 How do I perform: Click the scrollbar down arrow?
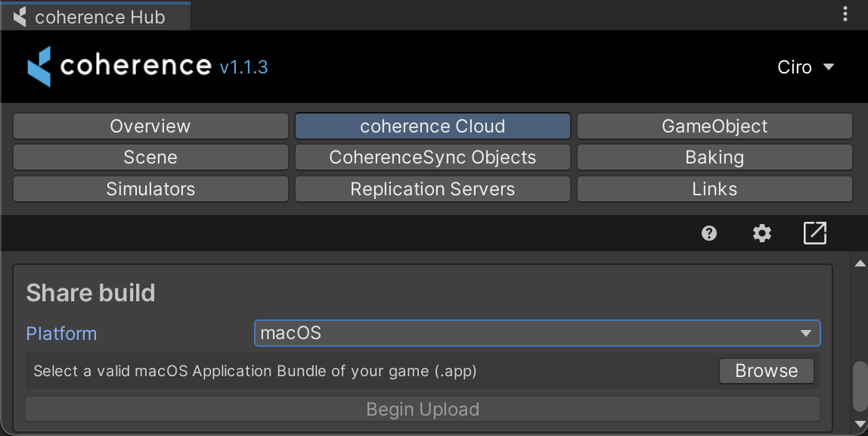coord(860,424)
